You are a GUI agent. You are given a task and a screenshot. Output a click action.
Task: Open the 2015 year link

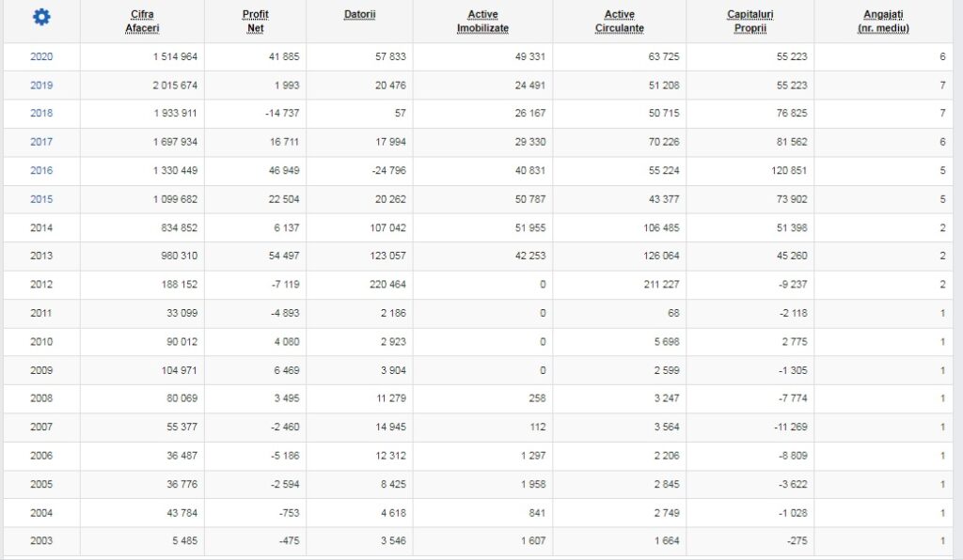[41, 199]
